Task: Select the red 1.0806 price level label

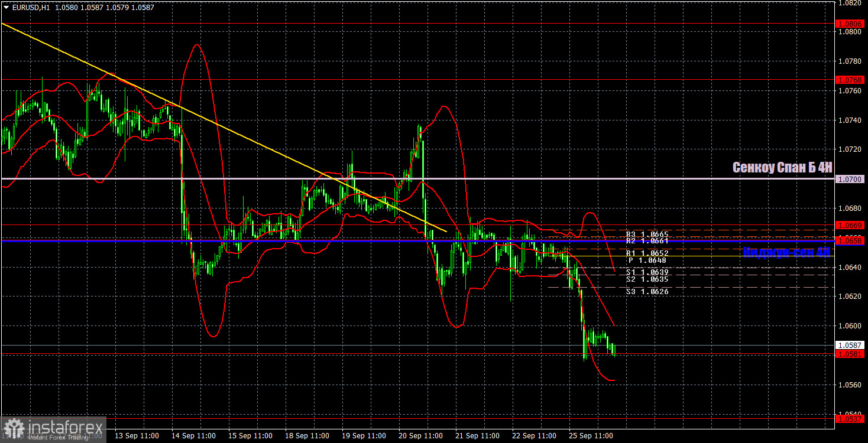Action: (851, 24)
